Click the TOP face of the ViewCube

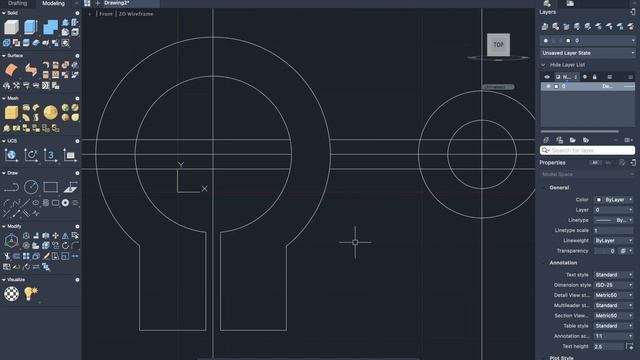(x=498, y=44)
